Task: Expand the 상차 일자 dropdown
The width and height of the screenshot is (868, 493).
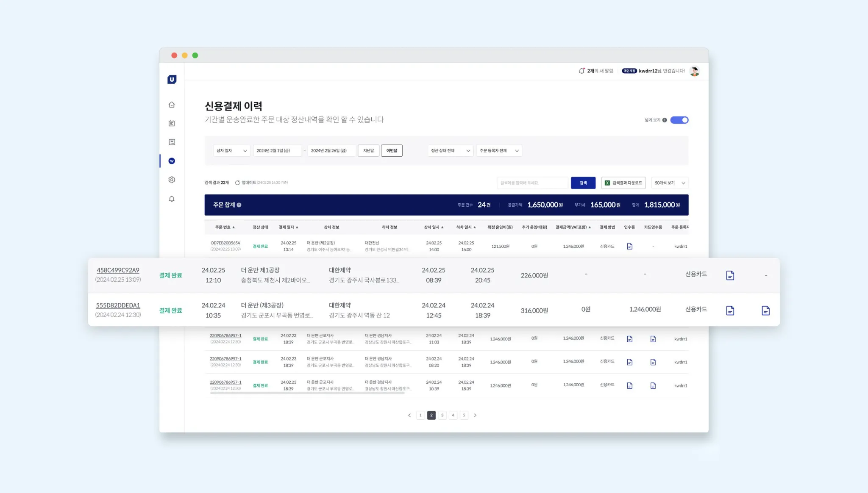Action: point(231,151)
